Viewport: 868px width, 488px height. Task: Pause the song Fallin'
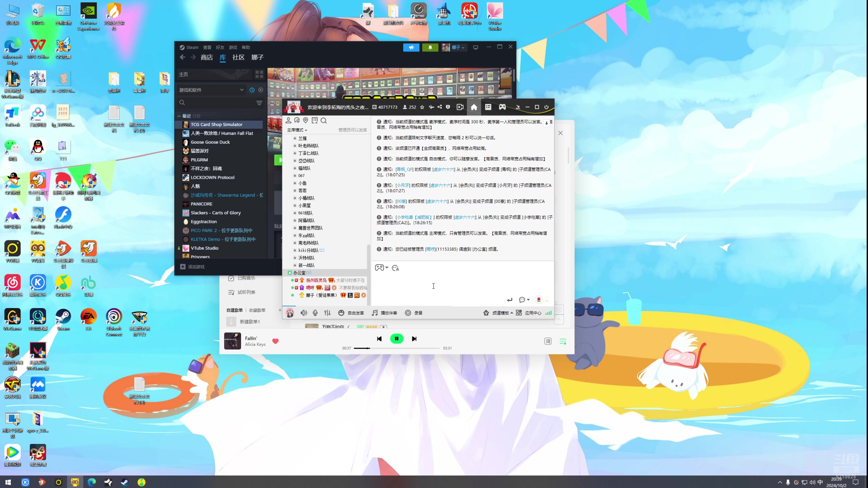pyautogui.click(x=396, y=339)
